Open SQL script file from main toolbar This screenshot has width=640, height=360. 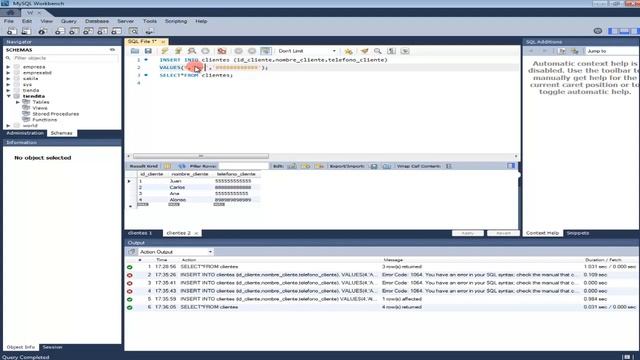click(26, 31)
